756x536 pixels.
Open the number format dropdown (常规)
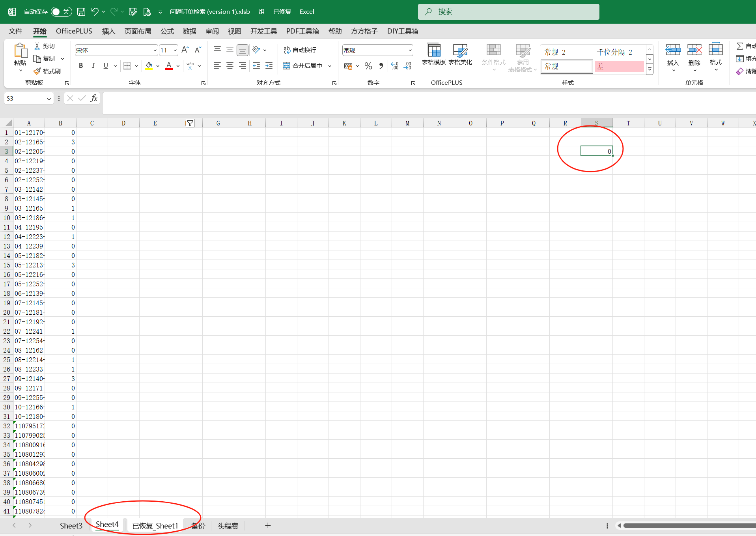tap(410, 50)
